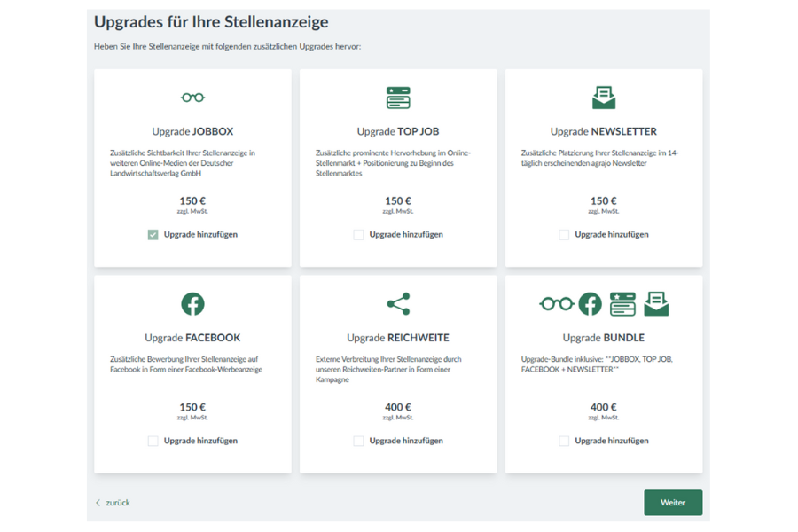The width and height of the screenshot is (798, 532).
Task: Go back using the zurück link
Action: (x=118, y=503)
